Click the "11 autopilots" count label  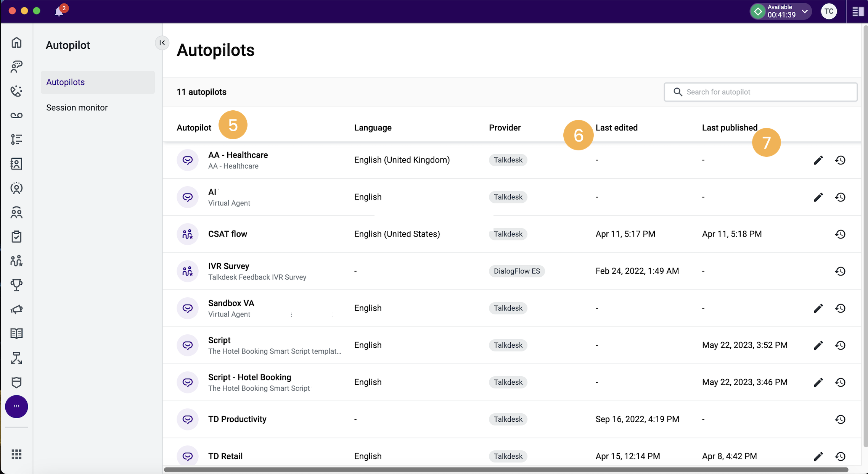[x=201, y=92]
